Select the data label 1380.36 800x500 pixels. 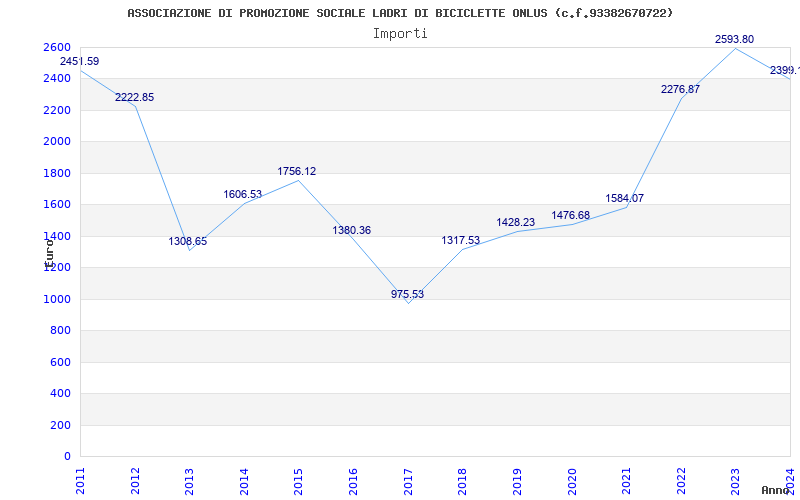(352, 230)
